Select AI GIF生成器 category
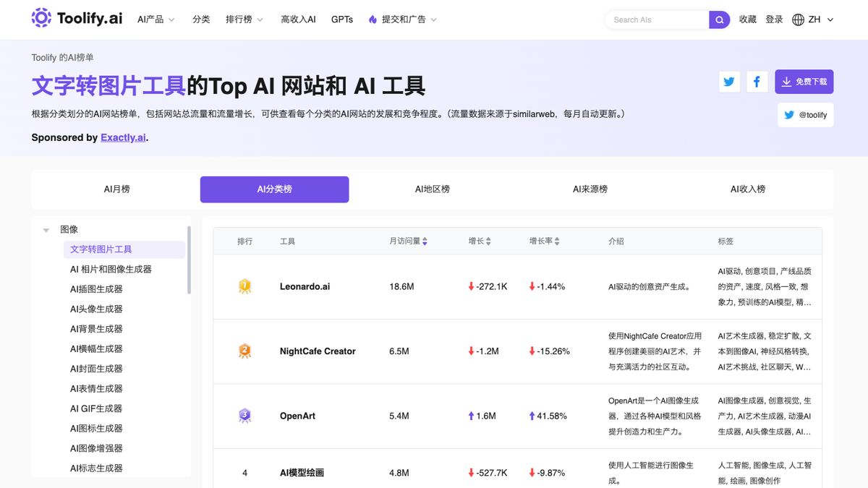Image resolution: width=868 pixels, height=488 pixels. [96, 408]
